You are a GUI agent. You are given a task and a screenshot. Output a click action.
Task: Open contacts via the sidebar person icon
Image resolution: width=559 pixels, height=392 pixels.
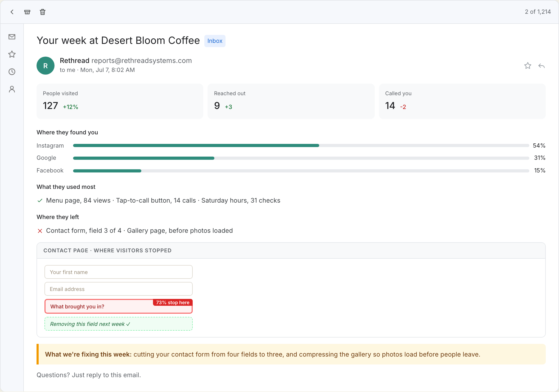12,89
